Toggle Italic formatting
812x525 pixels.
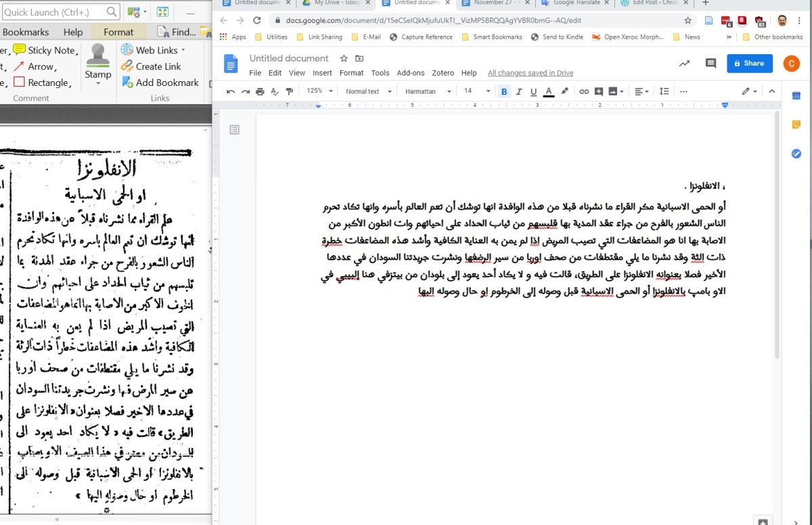(518, 90)
